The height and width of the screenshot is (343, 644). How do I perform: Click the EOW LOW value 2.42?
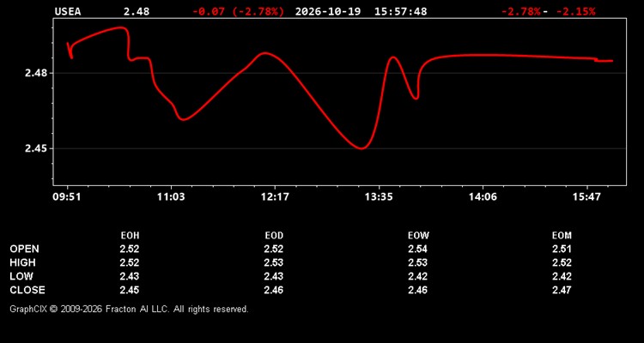pos(417,276)
